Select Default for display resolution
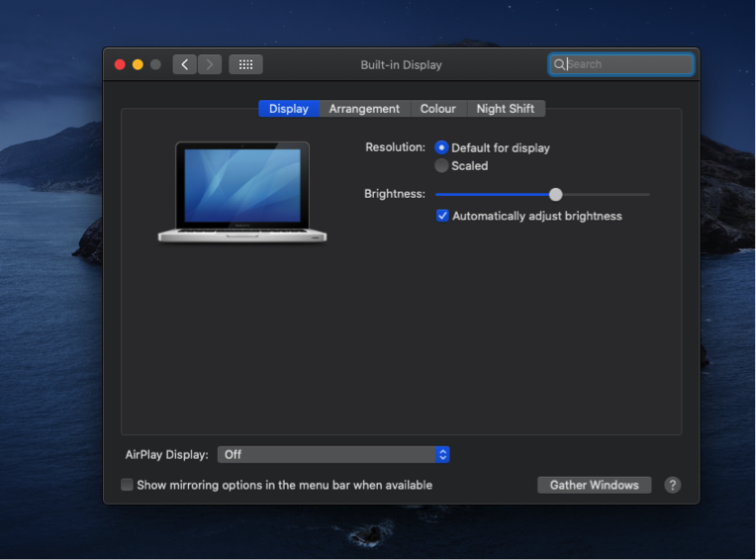The height and width of the screenshot is (560, 756). click(x=441, y=147)
